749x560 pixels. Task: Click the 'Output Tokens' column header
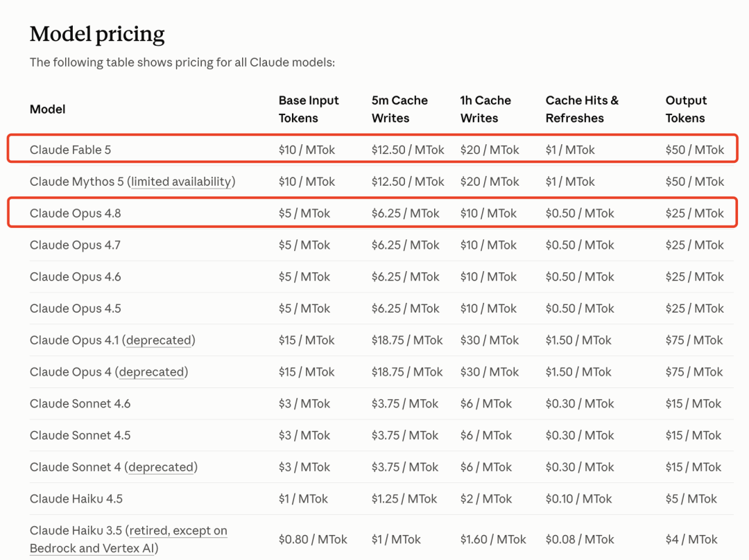pyautogui.click(x=686, y=110)
